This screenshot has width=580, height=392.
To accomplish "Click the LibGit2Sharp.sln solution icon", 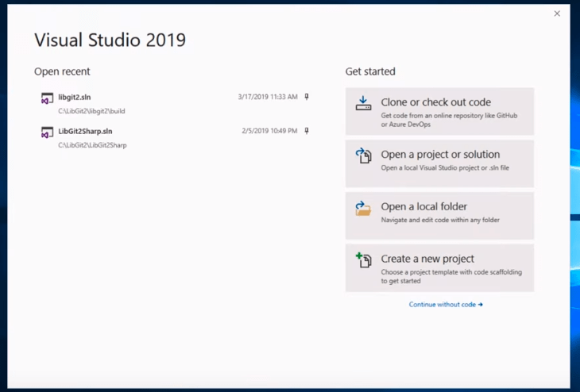I will [x=47, y=133].
